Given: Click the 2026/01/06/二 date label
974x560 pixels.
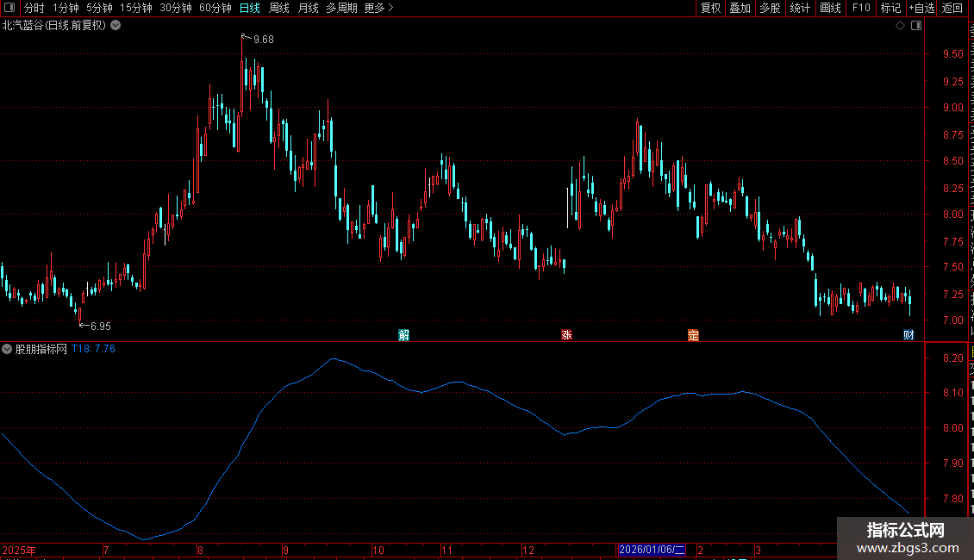Looking at the screenshot, I should (652, 550).
